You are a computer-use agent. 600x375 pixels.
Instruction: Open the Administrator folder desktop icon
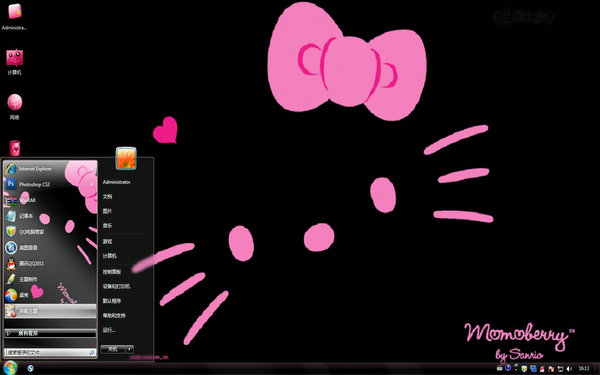(15, 16)
